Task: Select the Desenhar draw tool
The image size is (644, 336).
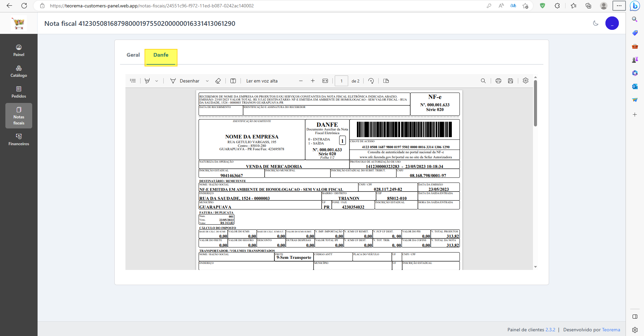Action: (185, 81)
